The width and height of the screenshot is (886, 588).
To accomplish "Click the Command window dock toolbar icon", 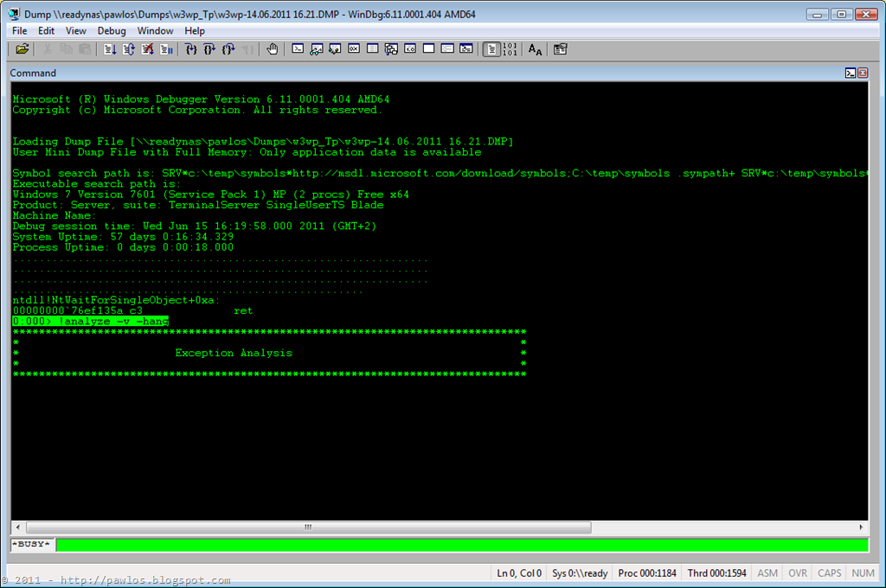I will pyautogui.click(x=851, y=73).
